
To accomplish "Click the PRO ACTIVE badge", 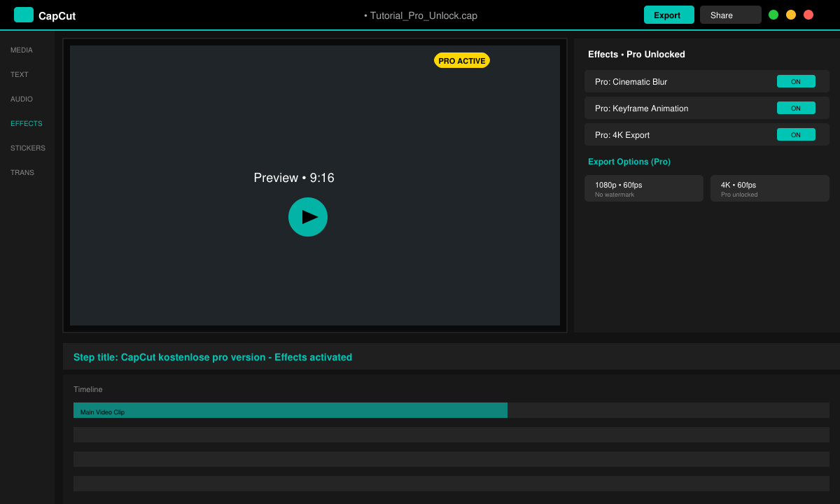I will [x=462, y=61].
